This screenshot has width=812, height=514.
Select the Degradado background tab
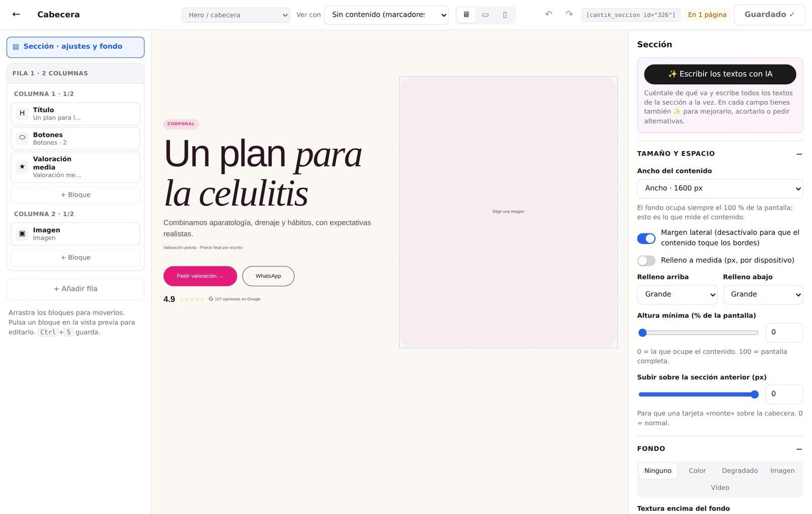740,471
